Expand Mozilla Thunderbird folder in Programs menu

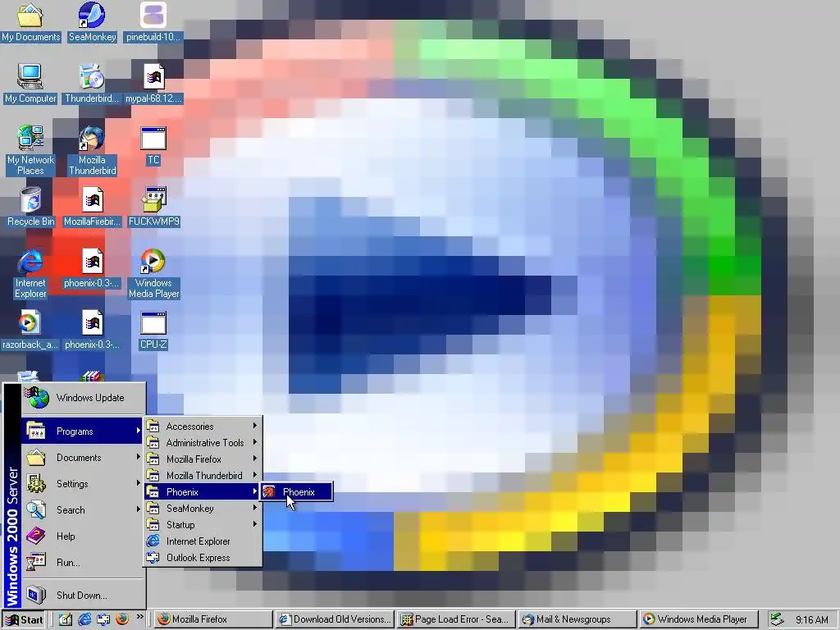click(203, 475)
